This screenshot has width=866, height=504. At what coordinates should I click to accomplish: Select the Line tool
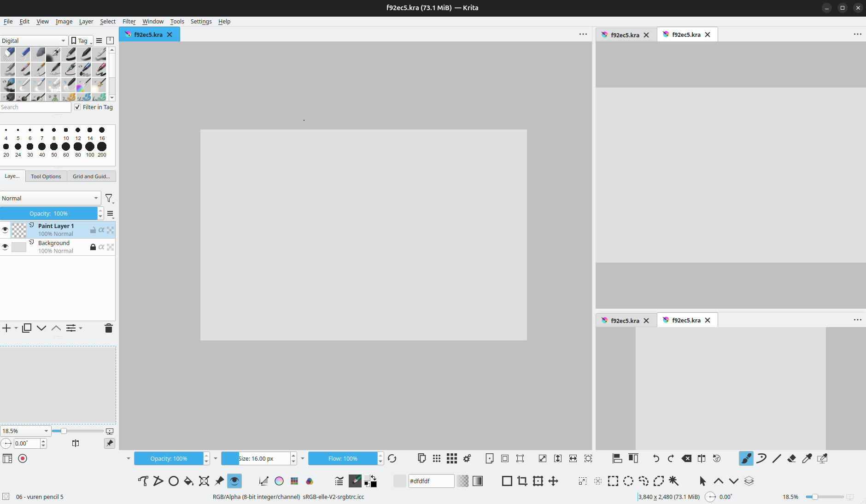click(x=777, y=458)
